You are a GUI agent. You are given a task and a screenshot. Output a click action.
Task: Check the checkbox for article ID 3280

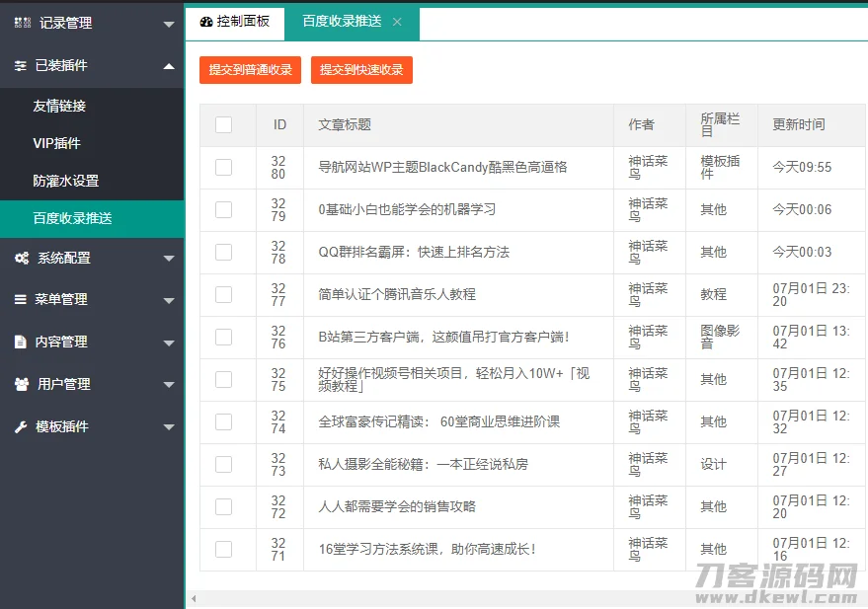(x=224, y=168)
